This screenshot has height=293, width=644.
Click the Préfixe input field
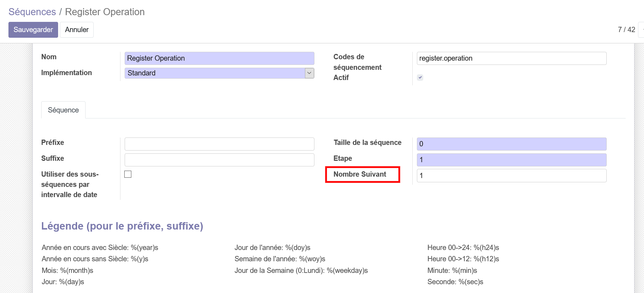point(219,144)
